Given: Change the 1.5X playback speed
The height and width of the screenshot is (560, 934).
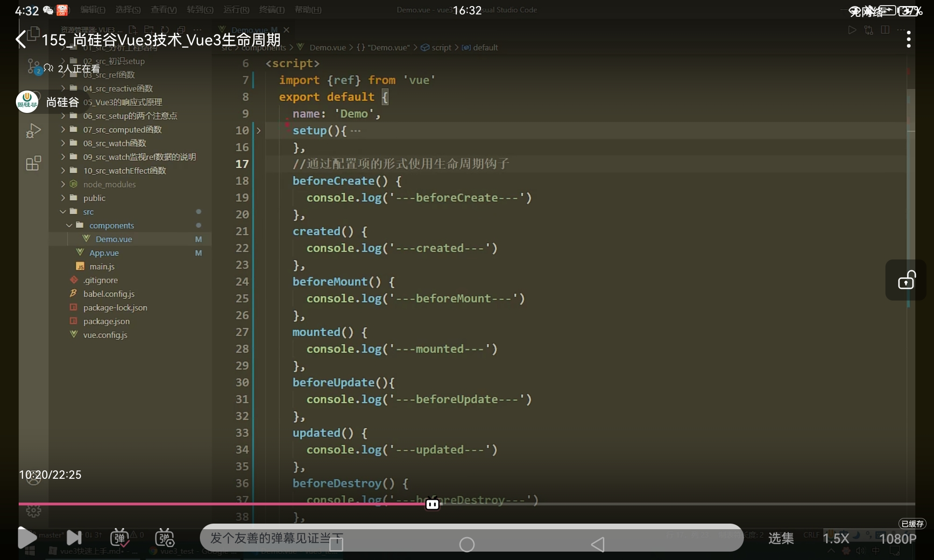Looking at the screenshot, I should [x=835, y=538].
